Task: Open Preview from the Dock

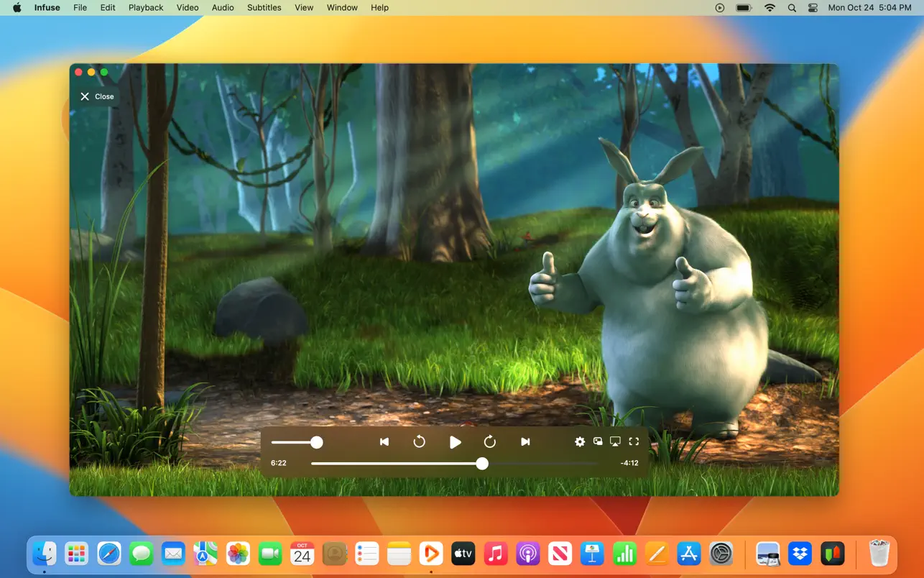Action: point(768,554)
